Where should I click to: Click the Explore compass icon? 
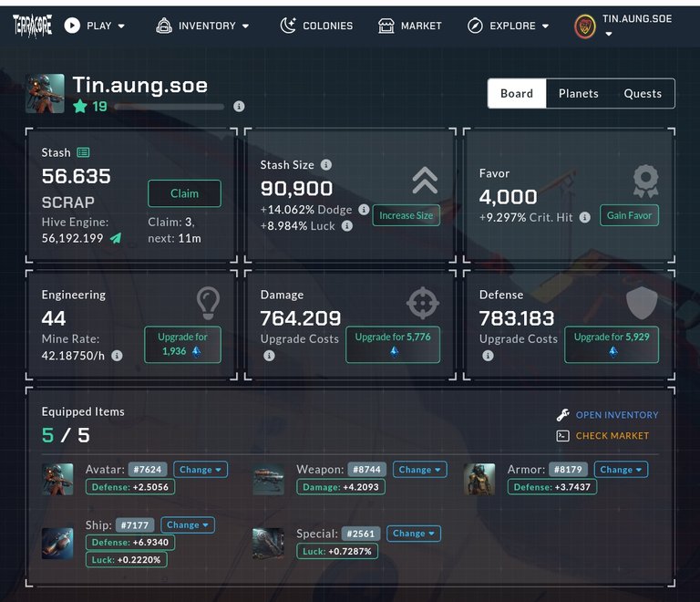point(475,26)
